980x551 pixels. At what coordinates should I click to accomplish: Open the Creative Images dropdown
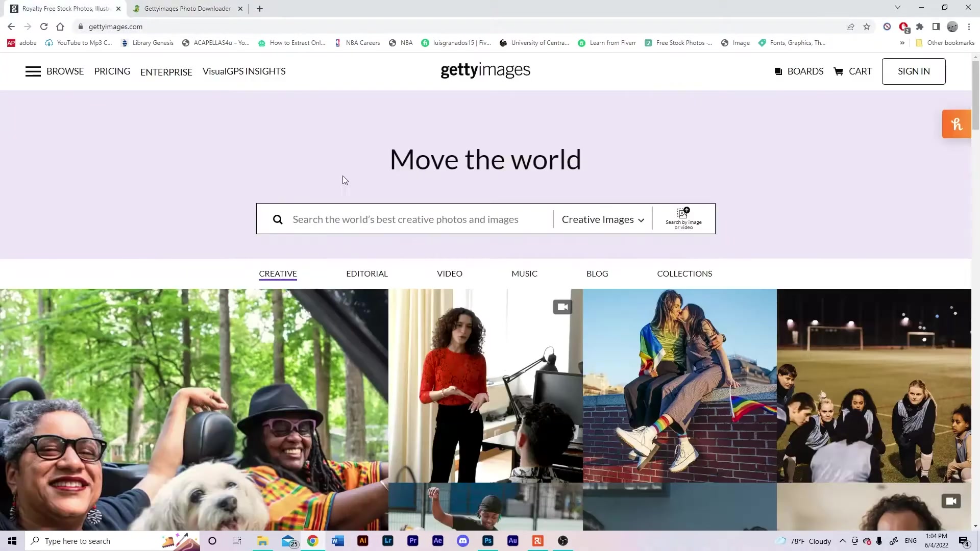(x=602, y=219)
